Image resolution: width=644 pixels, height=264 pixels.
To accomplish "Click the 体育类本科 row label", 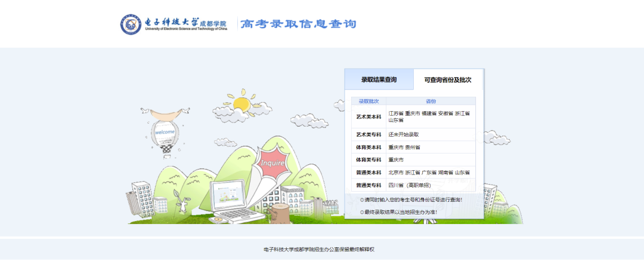I will pyautogui.click(x=369, y=147).
